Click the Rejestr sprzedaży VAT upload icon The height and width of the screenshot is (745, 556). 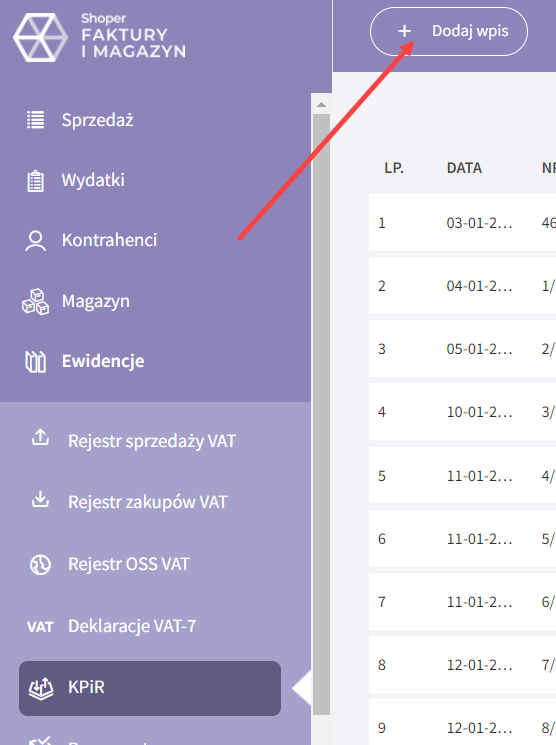pyautogui.click(x=40, y=437)
